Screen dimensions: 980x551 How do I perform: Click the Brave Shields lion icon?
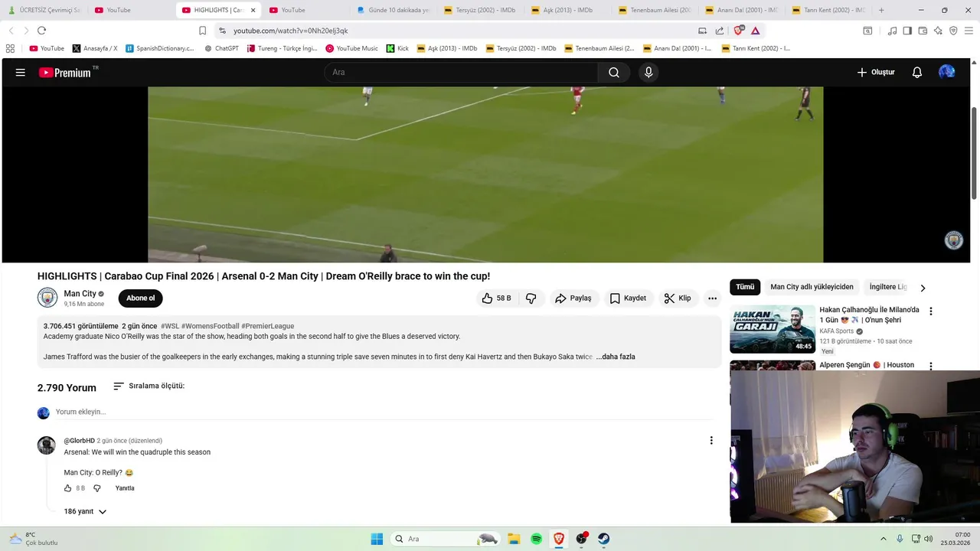tap(739, 31)
